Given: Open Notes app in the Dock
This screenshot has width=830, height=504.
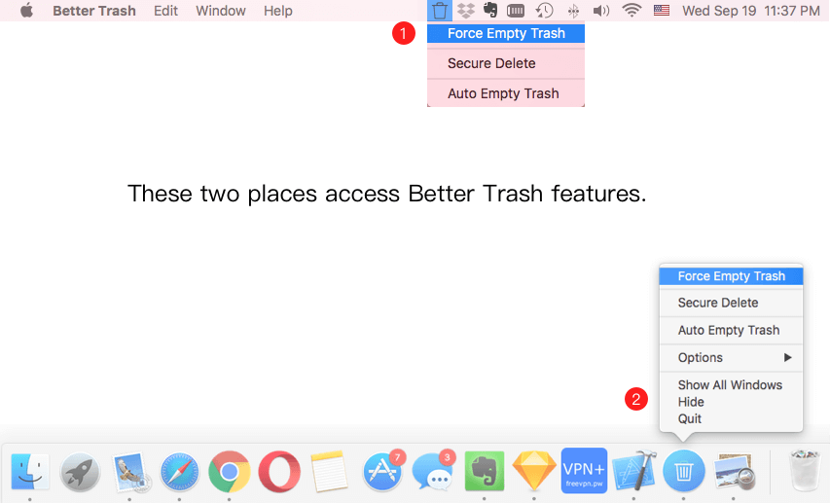Looking at the screenshot, I should (x=329, y=471).
